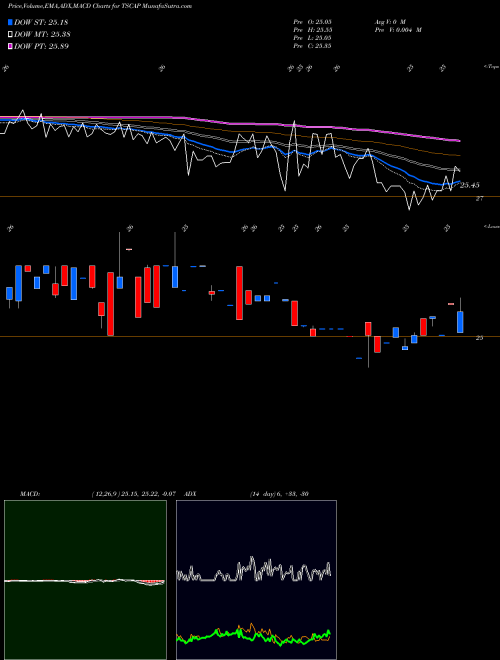Click the 'Avg V: 0 M' volume text
Image resolution: width=500 pixels, height=660 pixels.
point(389,21)
